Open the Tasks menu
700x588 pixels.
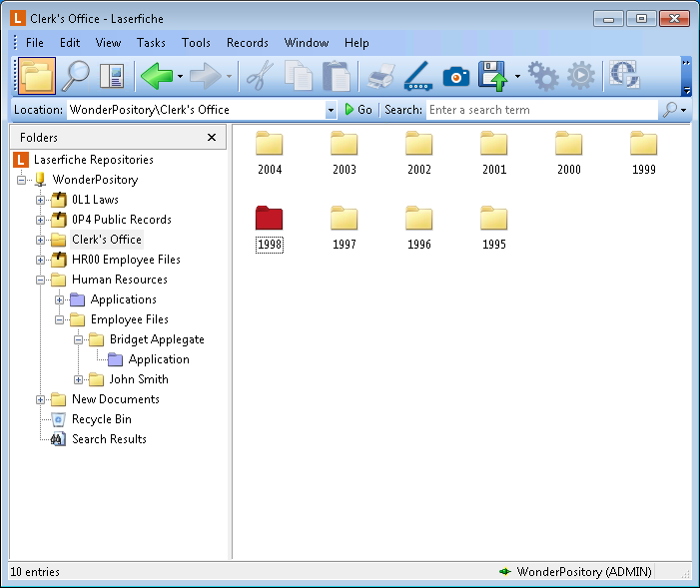151,43
